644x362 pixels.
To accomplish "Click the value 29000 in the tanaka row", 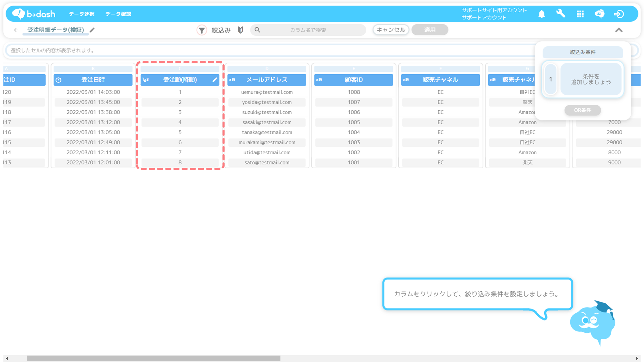I will click(614, 132).
